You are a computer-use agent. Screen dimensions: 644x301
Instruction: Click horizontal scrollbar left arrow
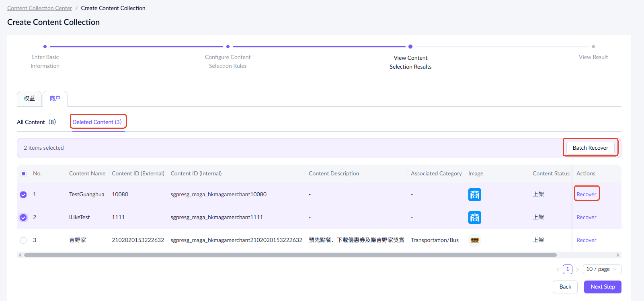coord(19,255)
